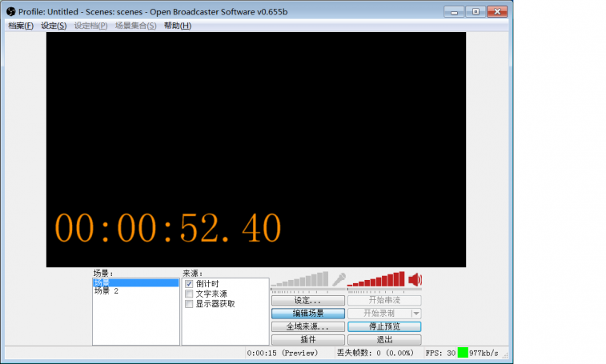Click the 设定... button
This screenshot has width=606, height=364.
(307, 301)
